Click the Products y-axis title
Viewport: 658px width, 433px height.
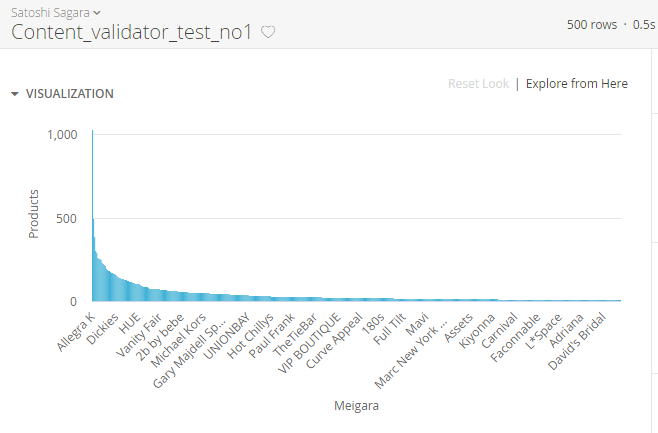tap(34, 213)
